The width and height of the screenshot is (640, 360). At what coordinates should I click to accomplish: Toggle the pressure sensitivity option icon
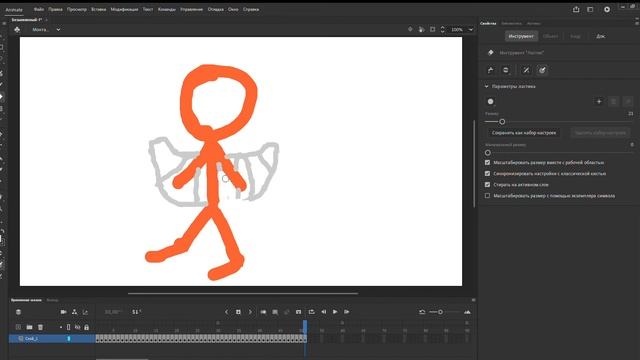526,70
